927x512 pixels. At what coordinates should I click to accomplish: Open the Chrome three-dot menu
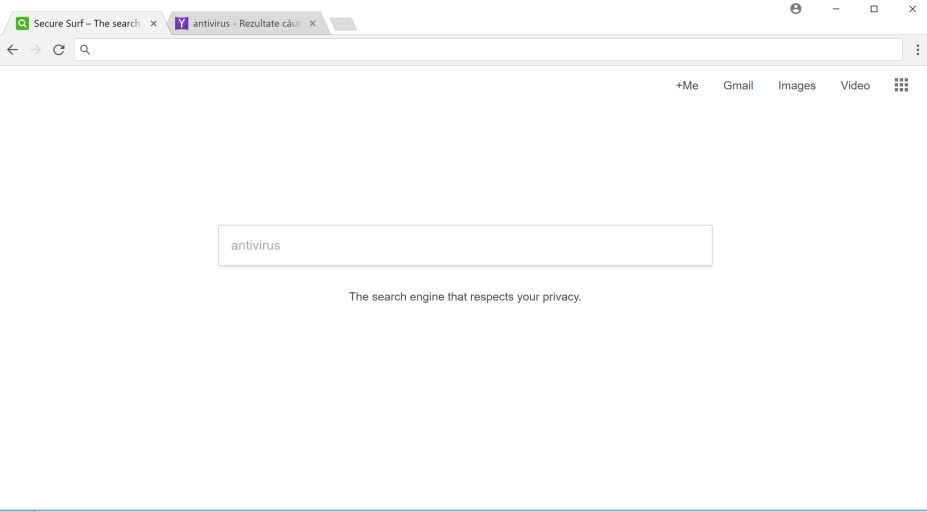(918, 50)
